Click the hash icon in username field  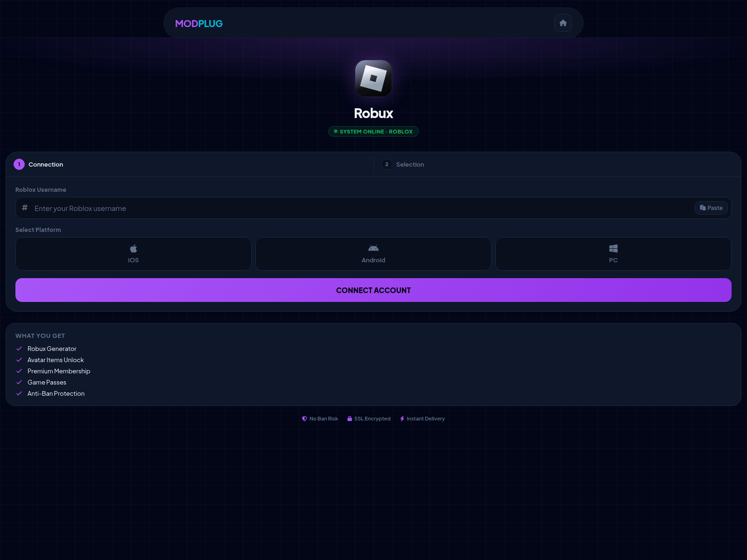tap(25, 208)
